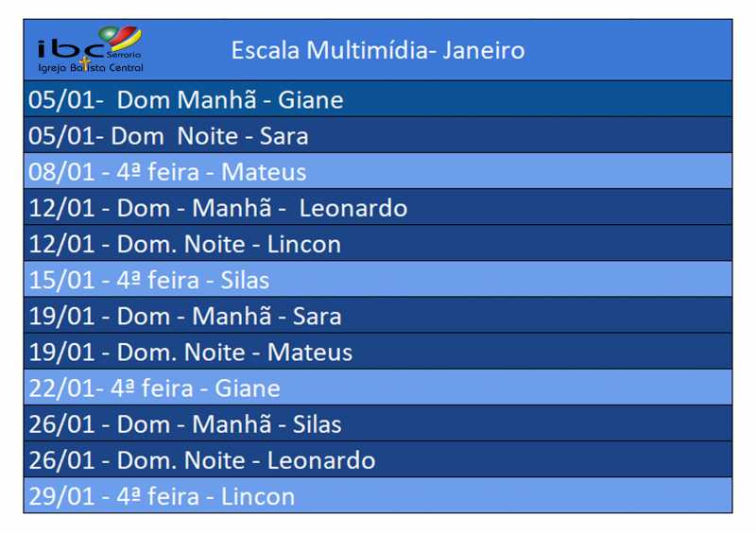Select the 12/01 Dom. Noite Lincon row
The image size is (756, 534).
pos(378,243)
